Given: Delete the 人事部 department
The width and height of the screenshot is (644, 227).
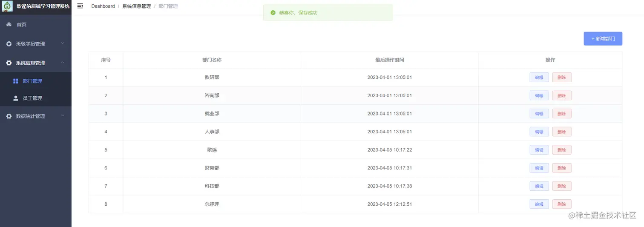Looking at the screenshot, I should pyautogui.click(x=562, y=132).
